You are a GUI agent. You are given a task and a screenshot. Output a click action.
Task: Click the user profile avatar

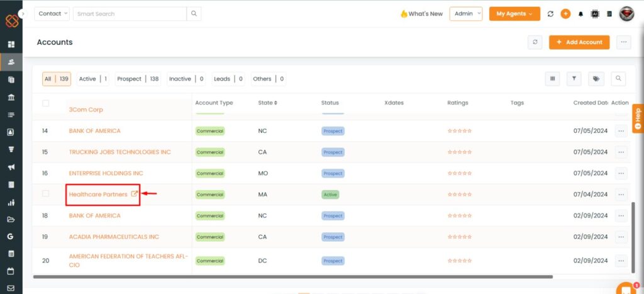point(626,14)
